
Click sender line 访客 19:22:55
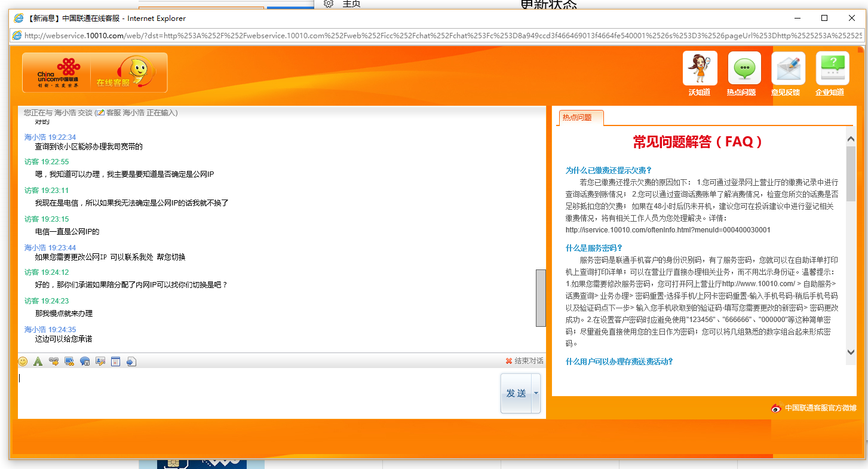pos(47,162)
